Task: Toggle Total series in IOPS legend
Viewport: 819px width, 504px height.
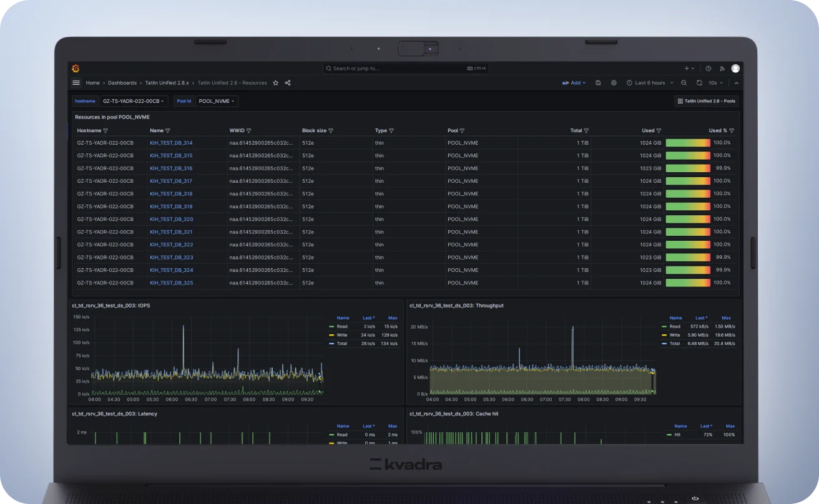Action: point(342,344)
